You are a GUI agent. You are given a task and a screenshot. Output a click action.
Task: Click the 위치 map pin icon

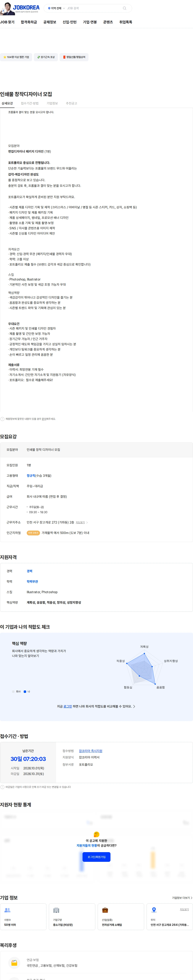154,910
